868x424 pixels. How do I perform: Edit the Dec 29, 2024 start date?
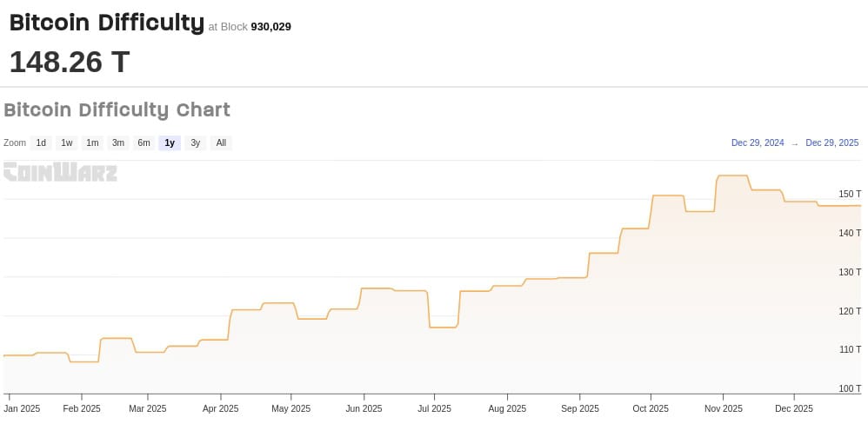758,142
